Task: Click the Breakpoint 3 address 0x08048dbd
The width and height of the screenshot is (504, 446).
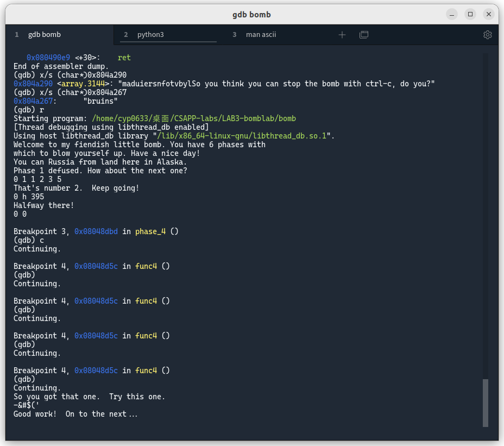Action: 96,231
